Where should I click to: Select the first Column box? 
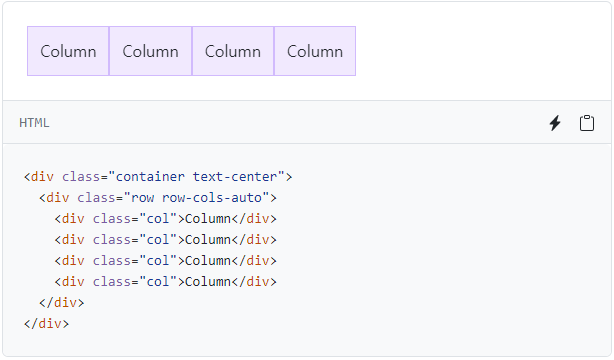click(x=68, y=51)
